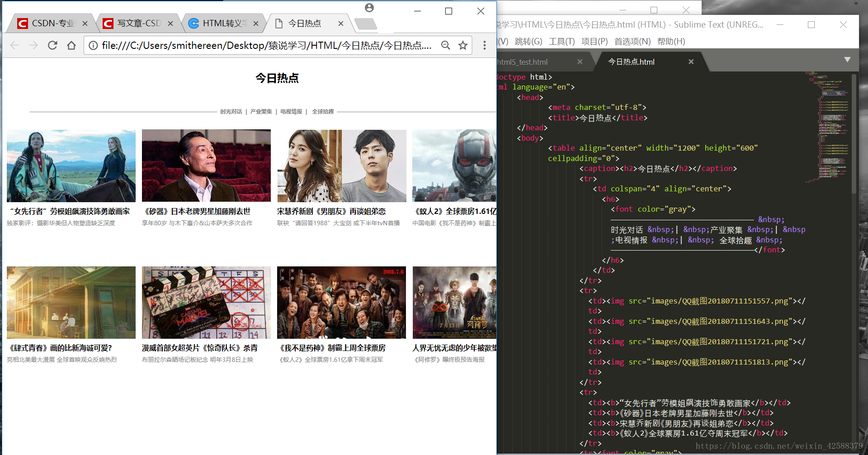
Task: Go to Chrome home page icon
Action: tap(71, 45)
